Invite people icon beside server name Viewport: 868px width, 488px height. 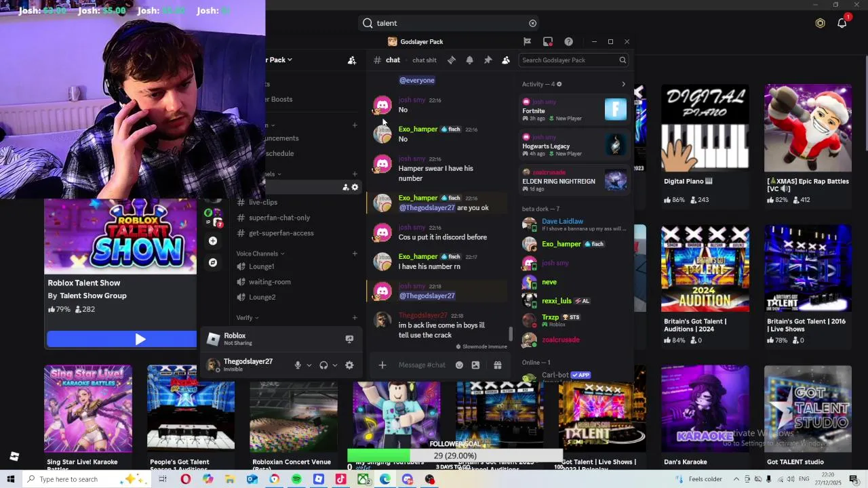click(x=351, y=60)
